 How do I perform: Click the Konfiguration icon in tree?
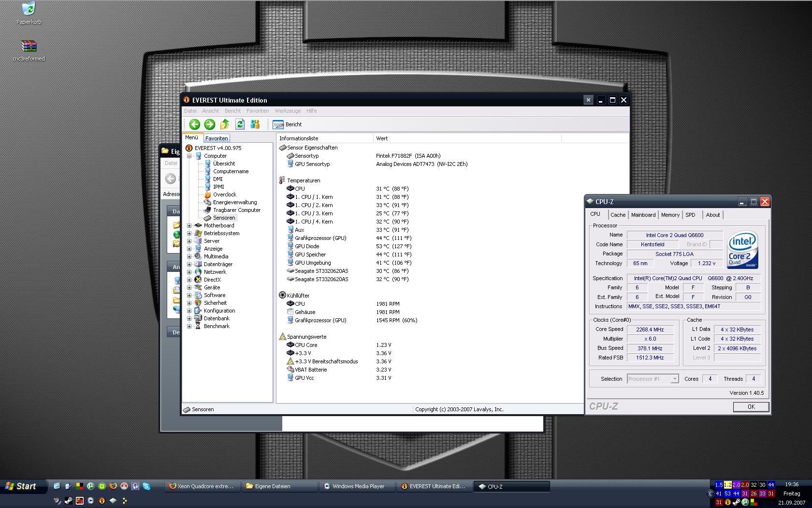coord(198,311)
